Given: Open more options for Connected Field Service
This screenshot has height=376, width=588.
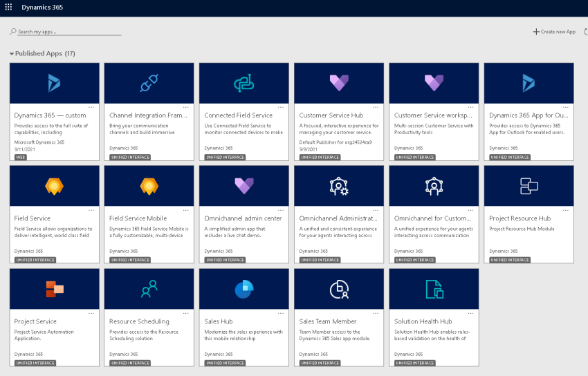Looking at the screenshot, I should pyautogui.click(x=280, y=108).
